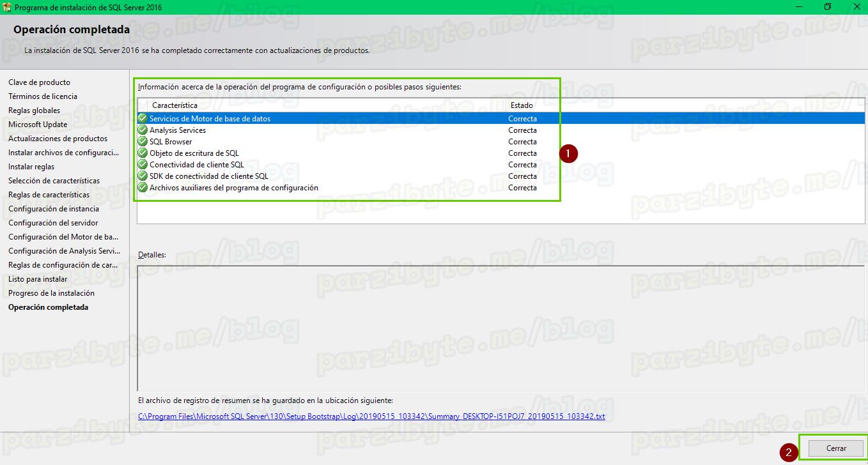Click the success icon next to Analysis Services
The width and height of the screenshot is (868, 465).
(142, 130)
